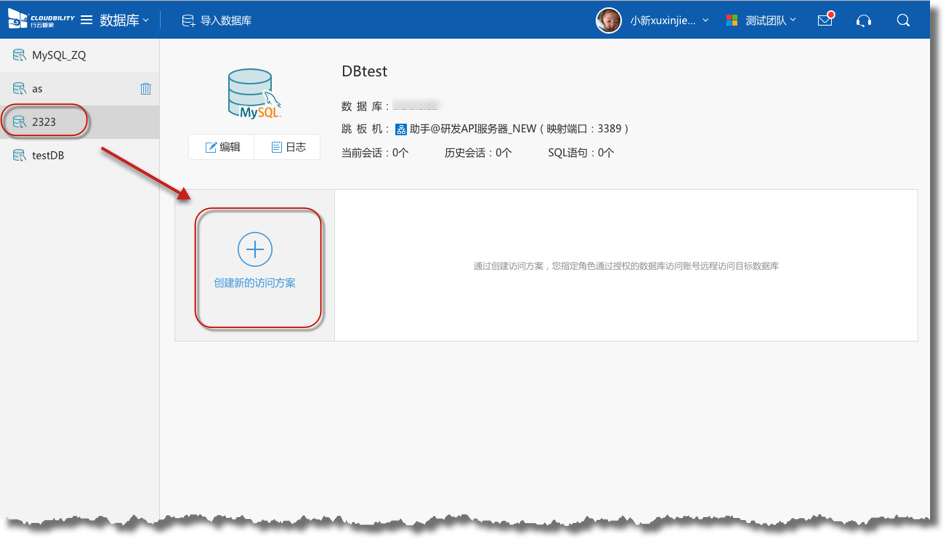Click 助手@研发API服务器_NEW jump server text
The height and width of the screenshot is (541, 944).
tap(473, 129)
